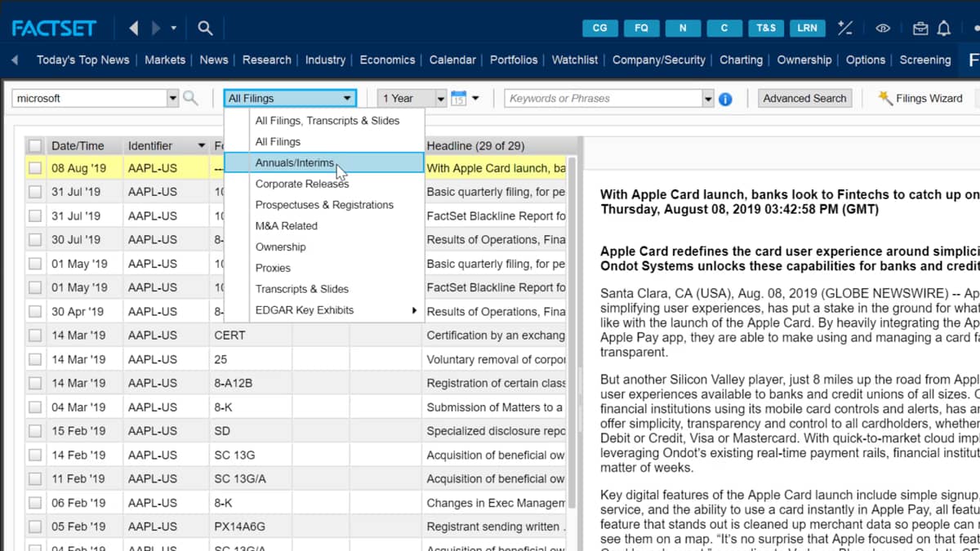This screenshot has width=980, height=551.
Task: Open the FQ shortcut button
Action: pyautogui.click(x=641, y=28)
